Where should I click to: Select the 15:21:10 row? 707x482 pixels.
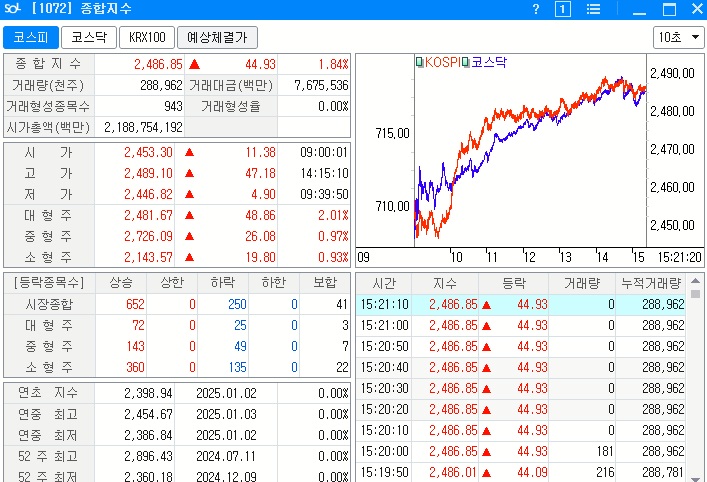point(521,304)
